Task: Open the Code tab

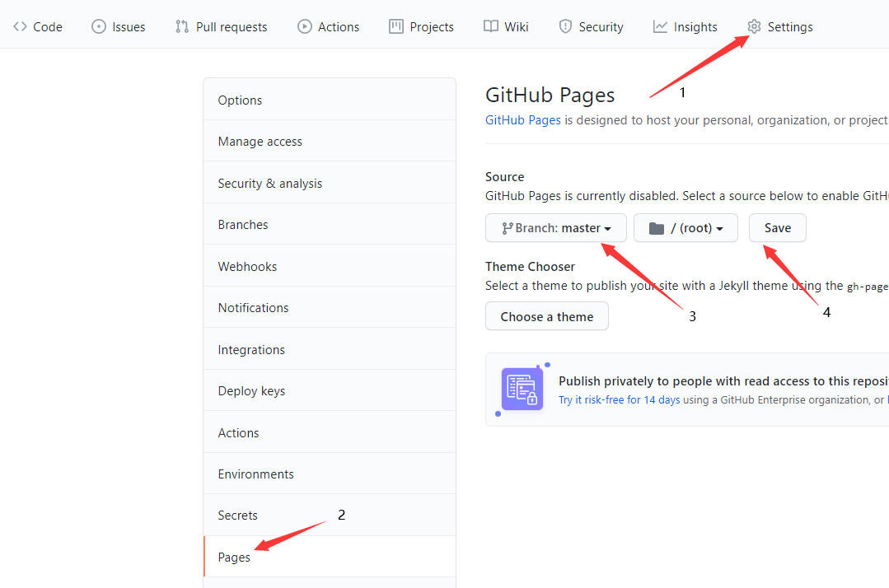Action: click(x=38, y=26)
